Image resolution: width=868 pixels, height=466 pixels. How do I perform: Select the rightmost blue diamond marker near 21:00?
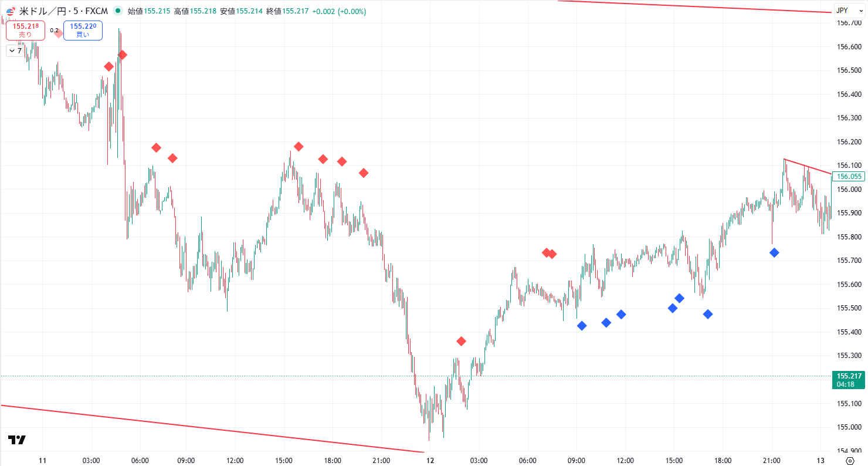click(774, 252)
